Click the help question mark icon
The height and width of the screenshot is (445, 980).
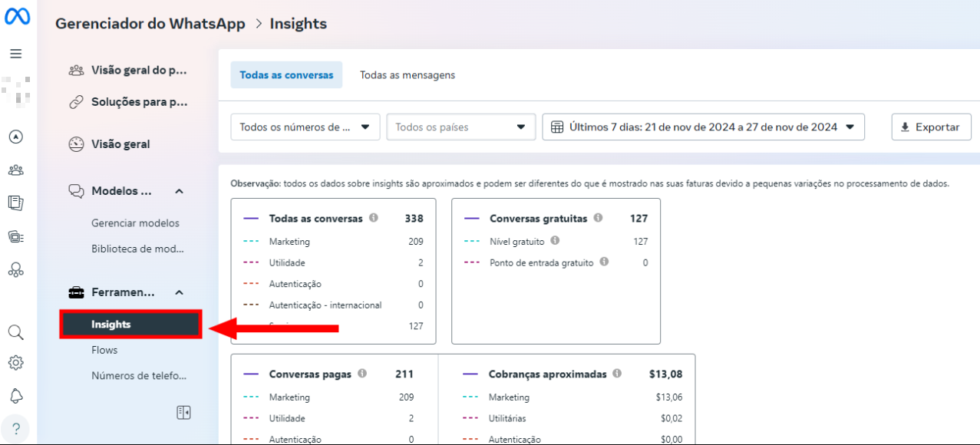[x=15, y=428]
